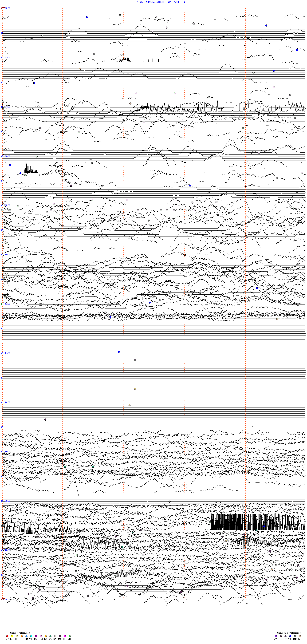Click the 18:00 time label
This screenshot has height=644, width=307.
click(x=8, y=451)
